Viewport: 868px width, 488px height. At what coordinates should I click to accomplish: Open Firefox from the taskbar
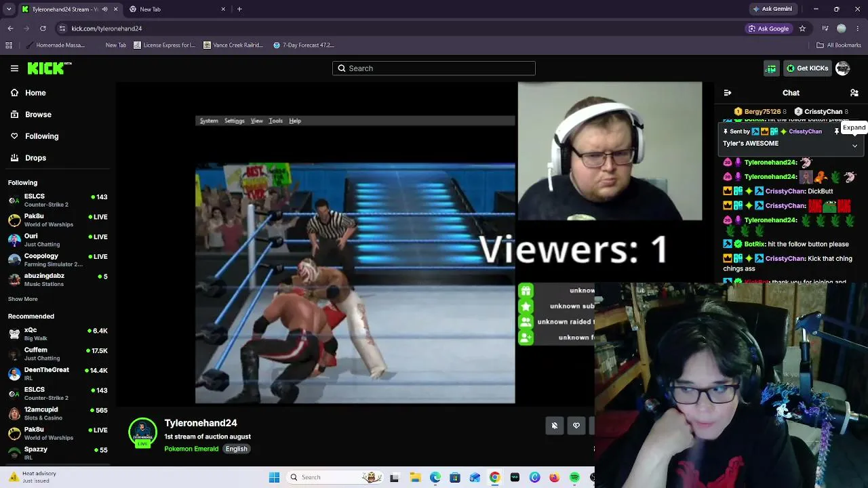pyautogui.click(x=554, y=477)
